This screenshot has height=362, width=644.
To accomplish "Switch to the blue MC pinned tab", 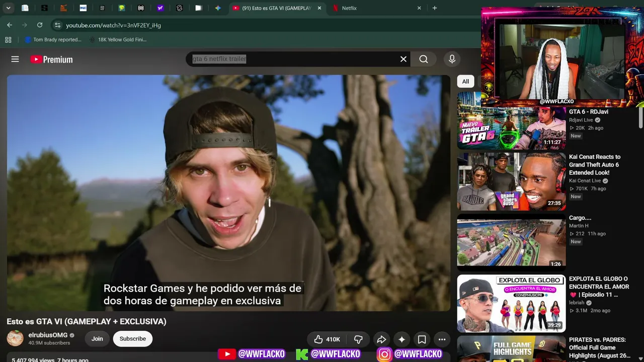I will pos(83,8).
